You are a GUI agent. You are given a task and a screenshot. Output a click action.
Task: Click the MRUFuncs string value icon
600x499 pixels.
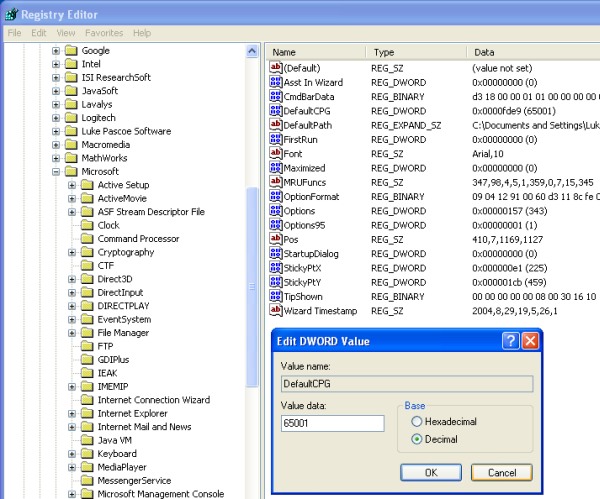point(276,182)
